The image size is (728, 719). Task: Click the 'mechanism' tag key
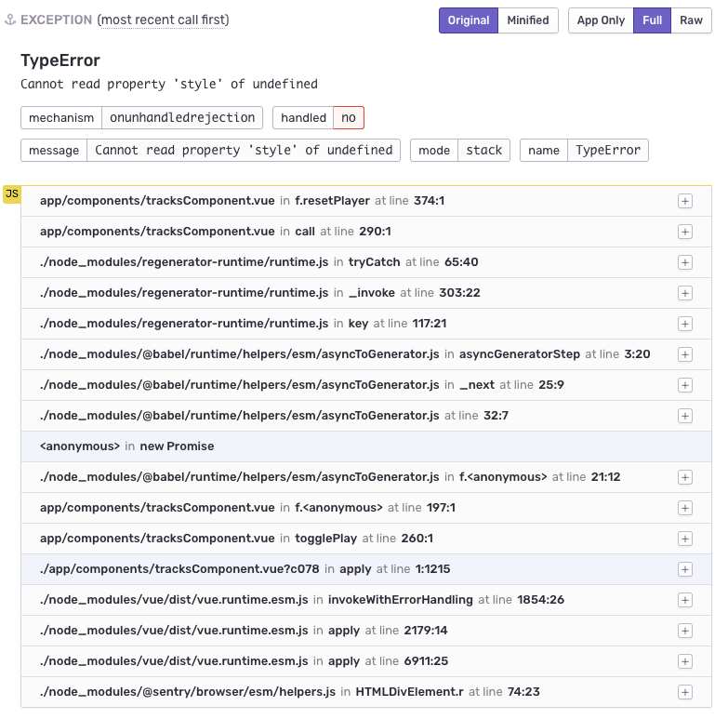[61, 118]
